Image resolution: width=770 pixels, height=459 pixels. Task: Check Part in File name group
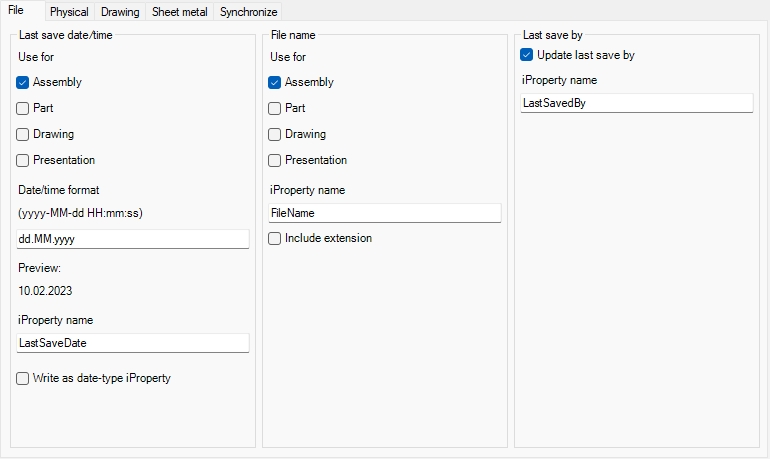[x=275, y=108]
